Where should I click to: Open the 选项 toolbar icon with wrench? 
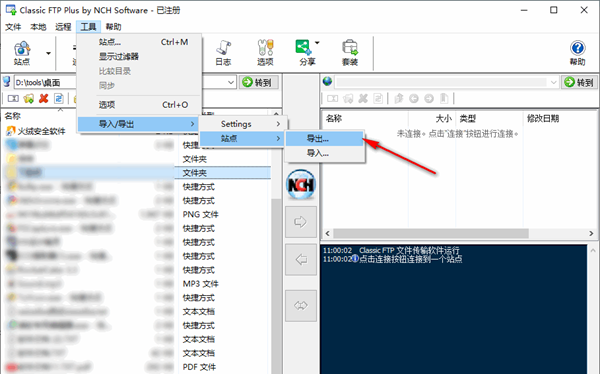pos(265,53)
